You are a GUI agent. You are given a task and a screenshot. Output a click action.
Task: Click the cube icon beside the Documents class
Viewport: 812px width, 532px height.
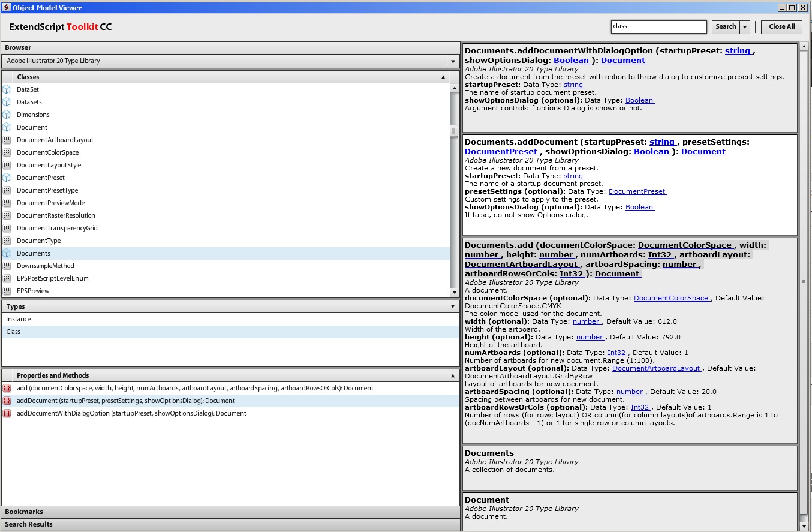7,253
